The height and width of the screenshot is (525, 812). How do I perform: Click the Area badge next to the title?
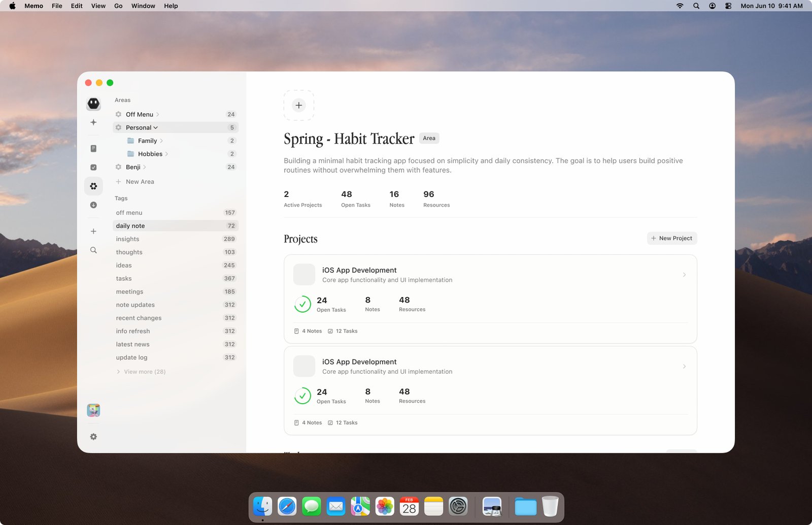point(429,138)
